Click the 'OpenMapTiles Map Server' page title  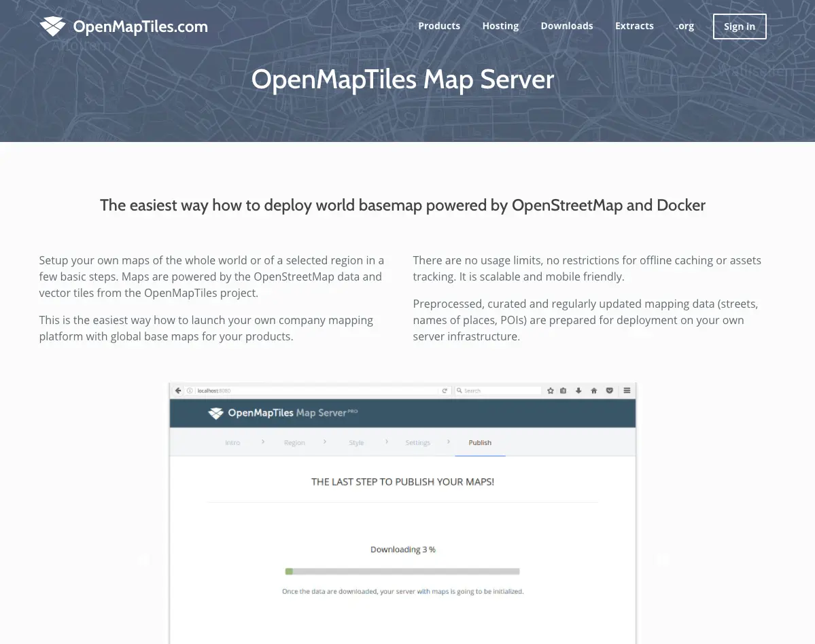403,79
